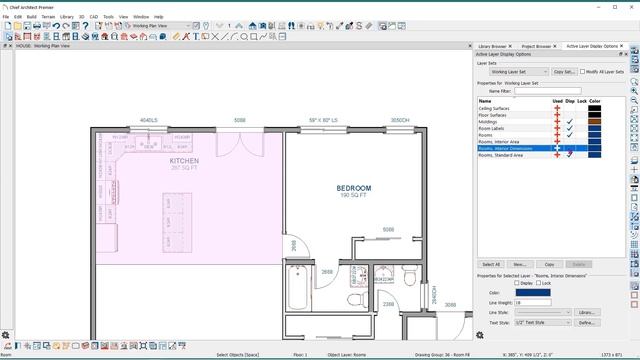
Task: Toggle Disp checkmark for Room Labels layer
Action: [x=570, y=128]
